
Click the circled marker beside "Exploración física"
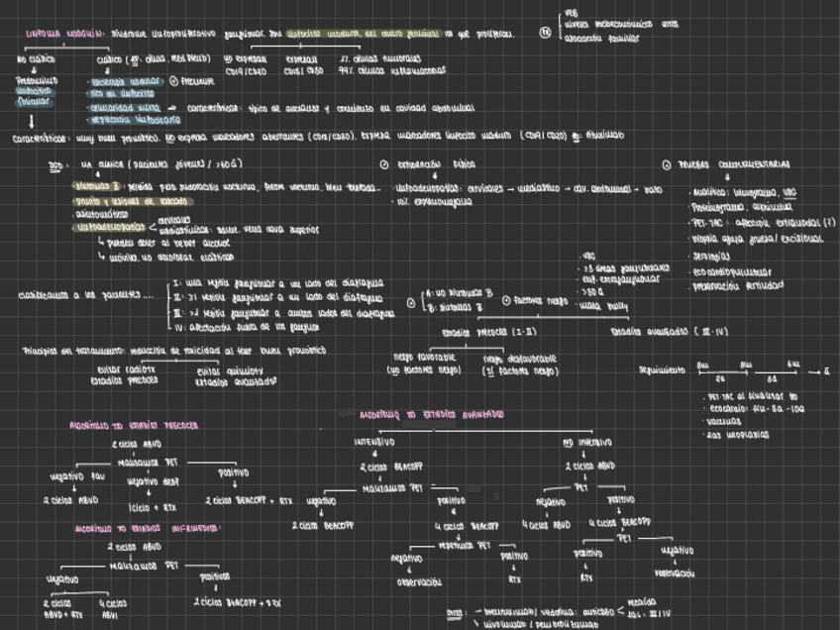384,164
